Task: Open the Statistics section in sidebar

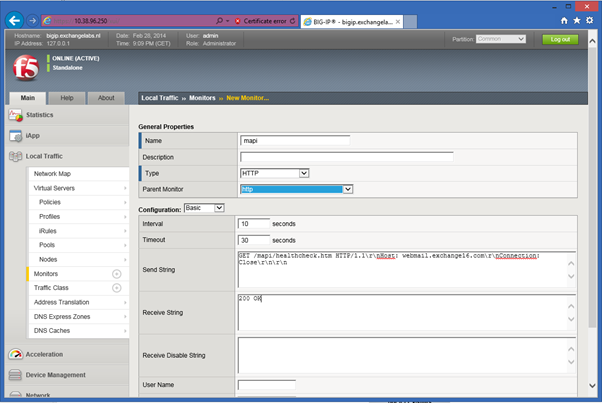Action: coord(40,115)
